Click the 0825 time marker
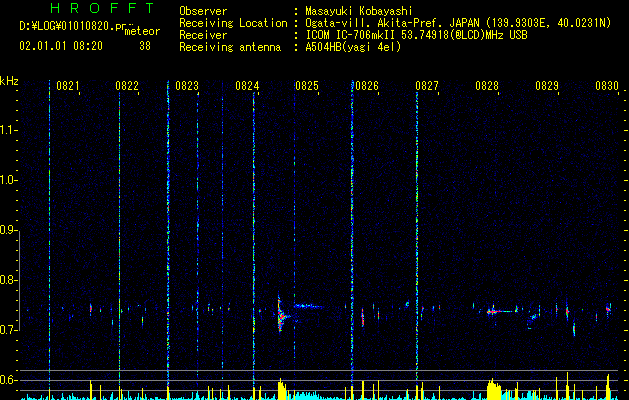 point(307,86)
